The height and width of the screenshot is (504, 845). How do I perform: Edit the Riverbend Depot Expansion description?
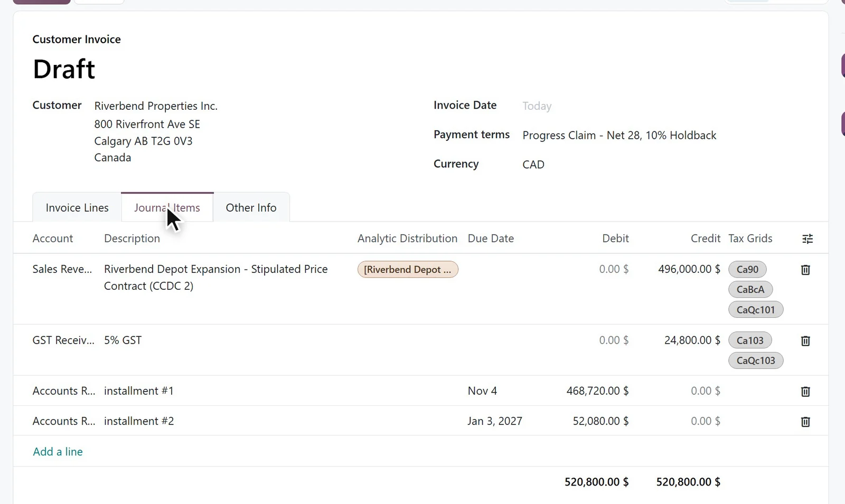[216, 278]
